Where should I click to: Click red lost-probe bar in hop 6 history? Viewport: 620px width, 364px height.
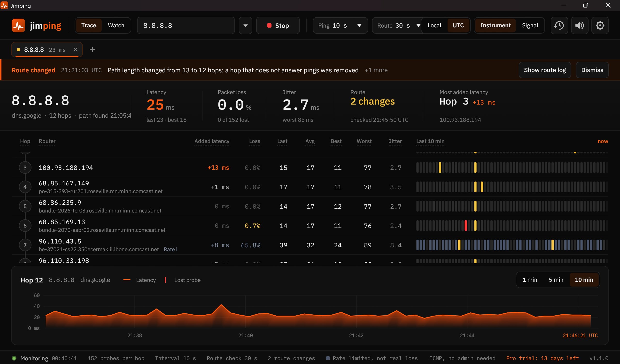coord(465,226)
